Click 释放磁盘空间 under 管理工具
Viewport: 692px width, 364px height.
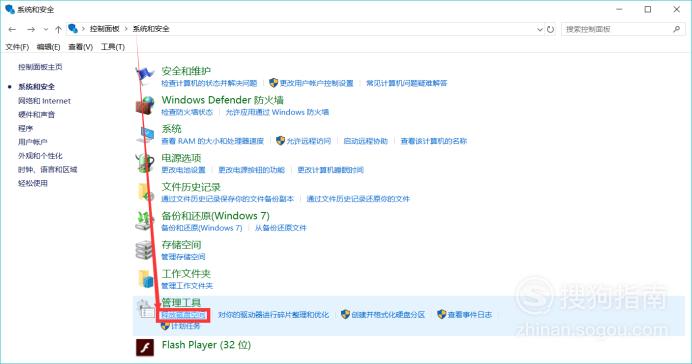(183, 315)
